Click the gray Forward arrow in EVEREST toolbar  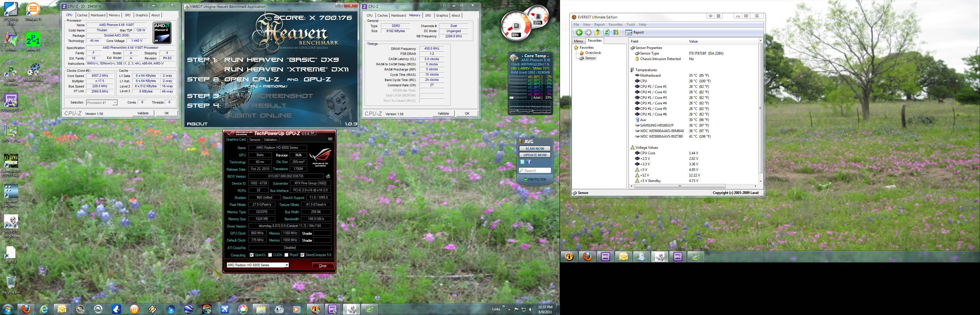tap(588, 32)
